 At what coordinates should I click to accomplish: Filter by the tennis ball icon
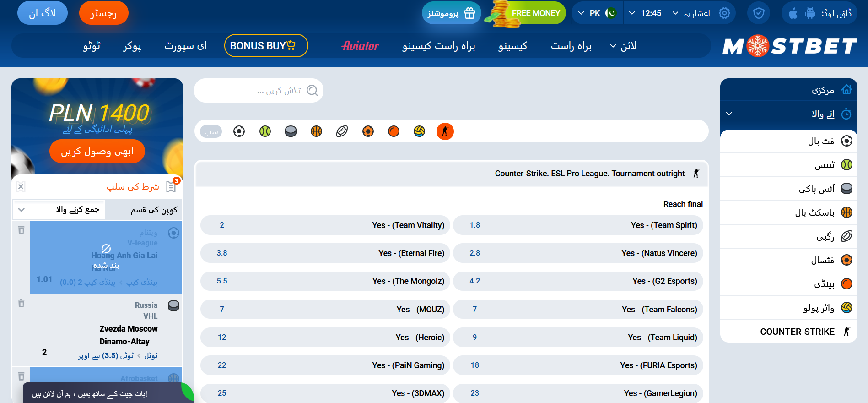265,131
